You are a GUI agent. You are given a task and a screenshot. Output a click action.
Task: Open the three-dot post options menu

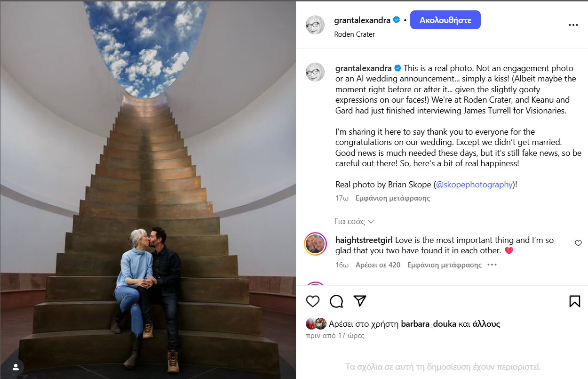(x=573, y=25)
